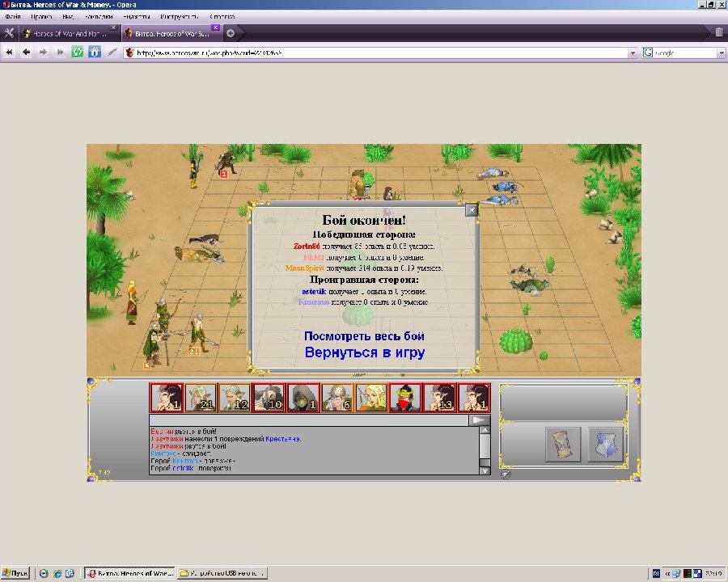Open the 'Правка' menu
The height and width of the screenshot is (582, 728).
tap(41, 17)
